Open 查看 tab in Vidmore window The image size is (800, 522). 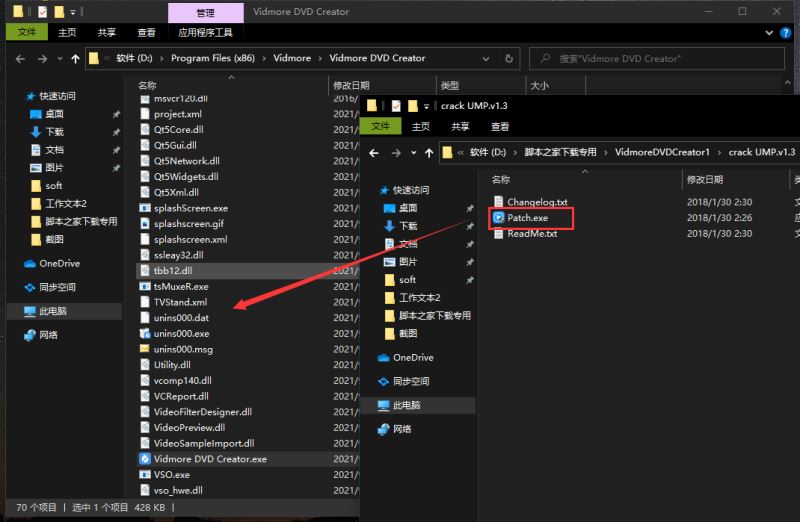pos(146,33)
